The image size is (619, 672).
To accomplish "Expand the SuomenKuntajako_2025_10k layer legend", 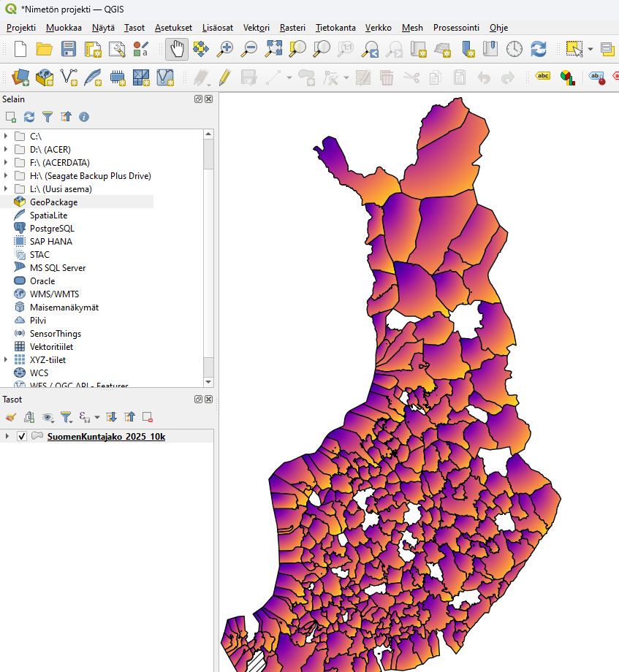I will [7, 437].
